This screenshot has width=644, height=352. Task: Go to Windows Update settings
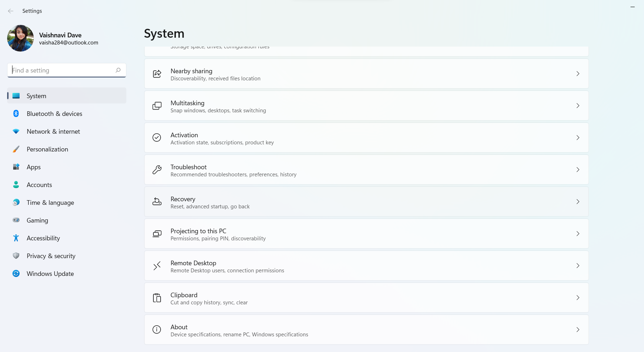(x=50, y=274)
